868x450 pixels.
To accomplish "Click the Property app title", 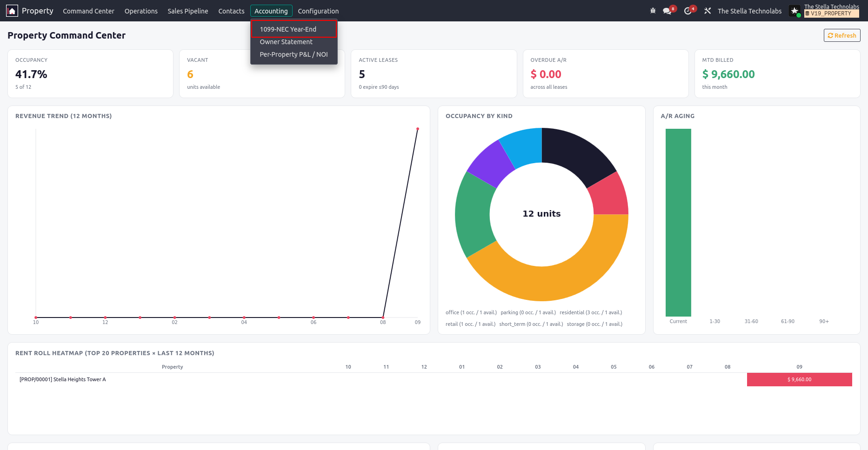I will coord(38,11).
